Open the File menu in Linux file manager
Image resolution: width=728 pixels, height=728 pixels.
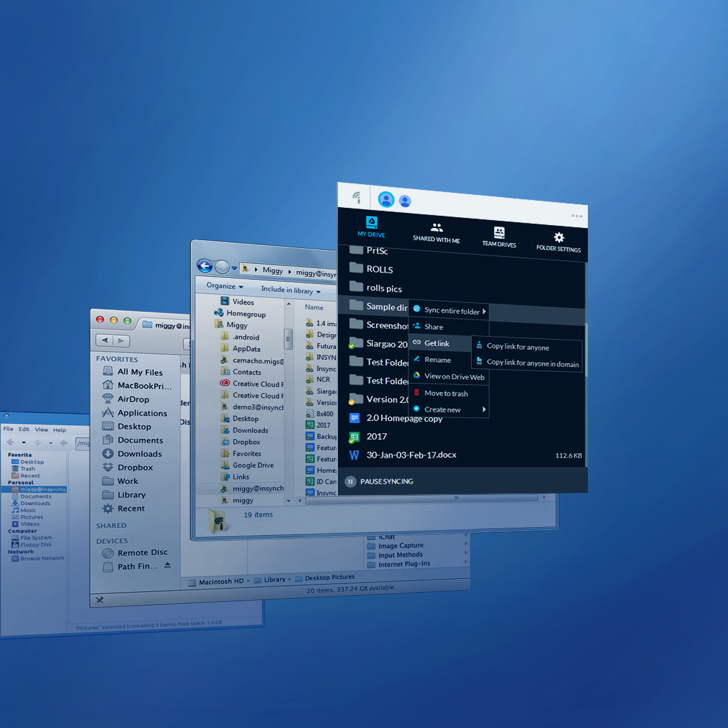pos(8,429)
